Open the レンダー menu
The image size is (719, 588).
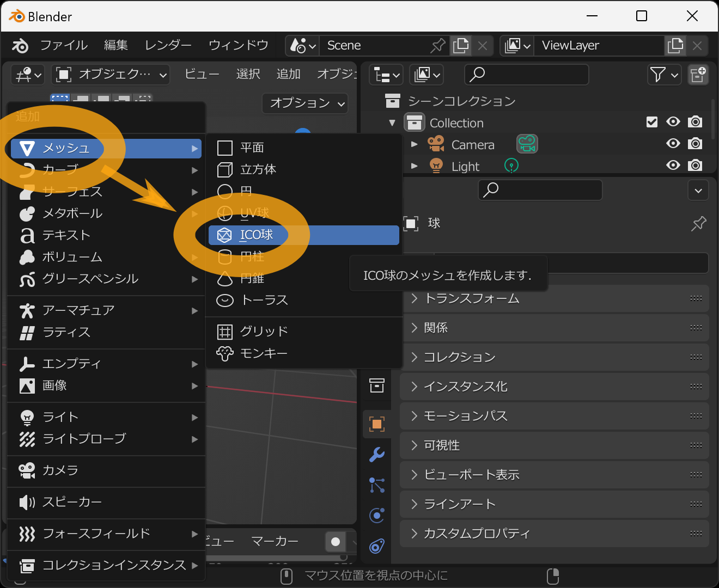[168, 45]
